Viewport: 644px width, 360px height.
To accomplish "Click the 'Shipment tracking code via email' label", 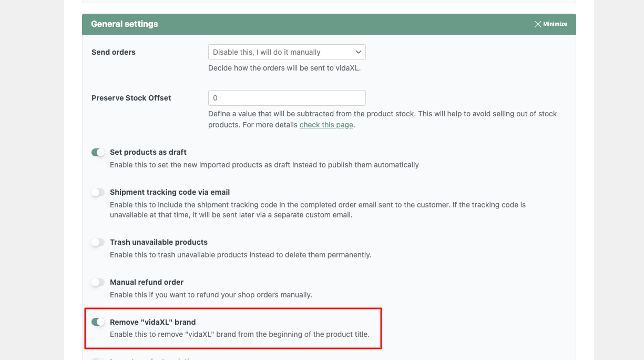I will [170, 192].
